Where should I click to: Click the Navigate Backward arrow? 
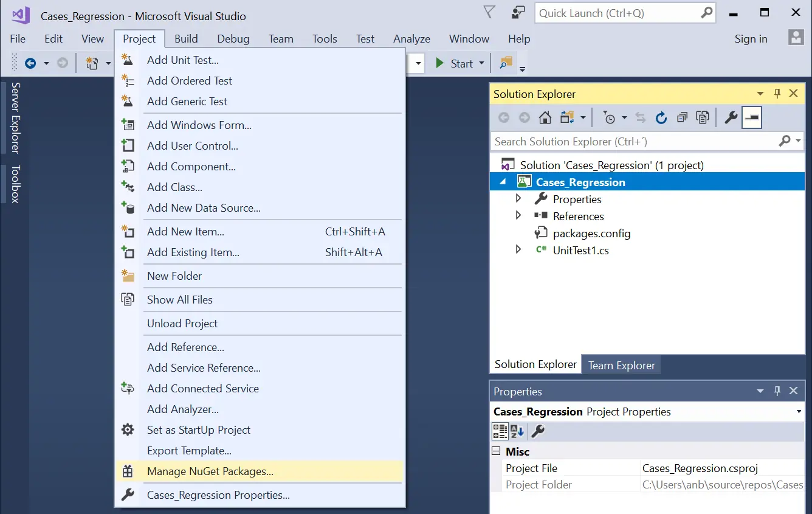(31, 63)
